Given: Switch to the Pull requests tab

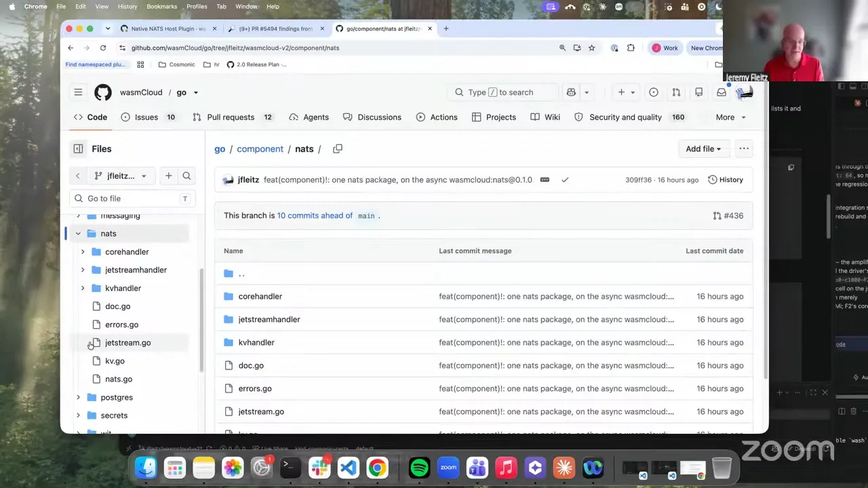Looking at the screenshot, I should click(x=233, y=117).
